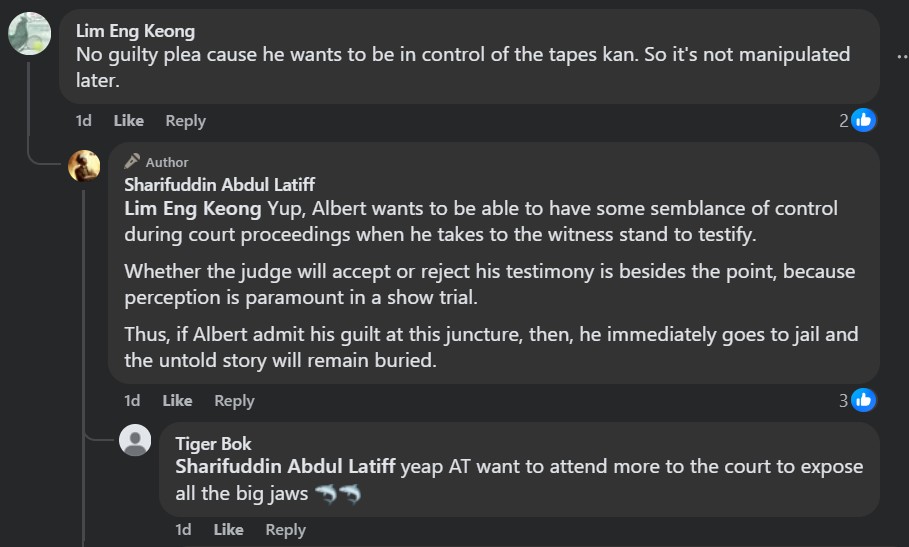The image size is (909, 547).
Task: Click like reaction icon on Sharifuddin's reply
Action: 863,400
